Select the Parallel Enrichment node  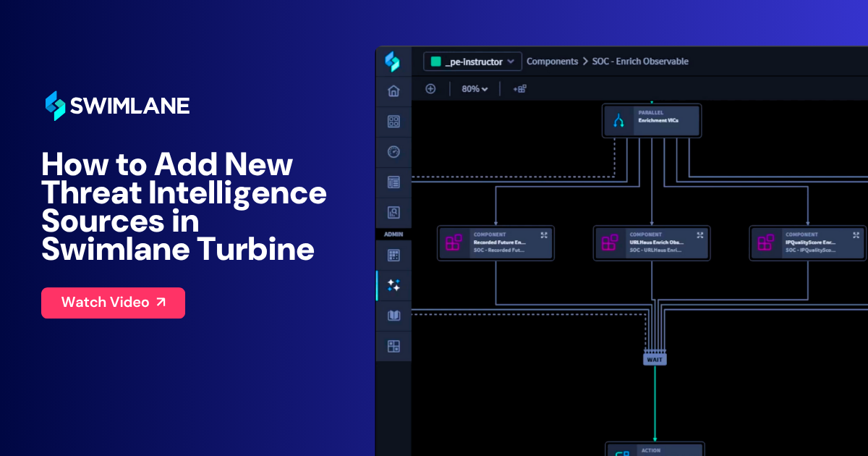pos(652,121)
